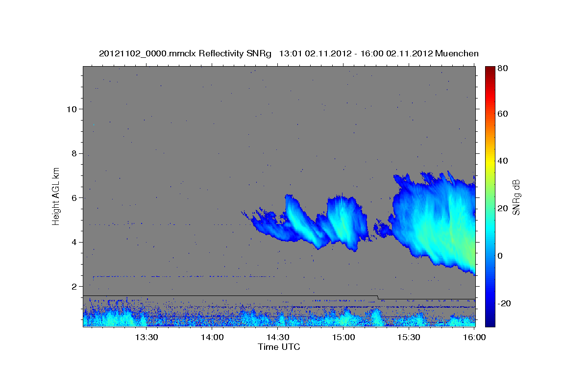Viewport: 588px width, 392px height.
Task: Click the colorbar value label 60
Action: (503, 114)
